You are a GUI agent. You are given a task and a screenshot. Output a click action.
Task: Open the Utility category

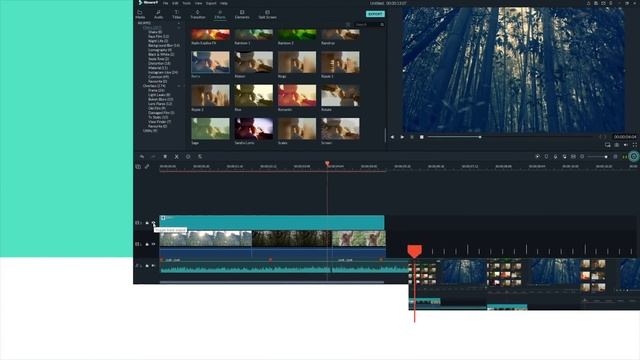point(150,131)
